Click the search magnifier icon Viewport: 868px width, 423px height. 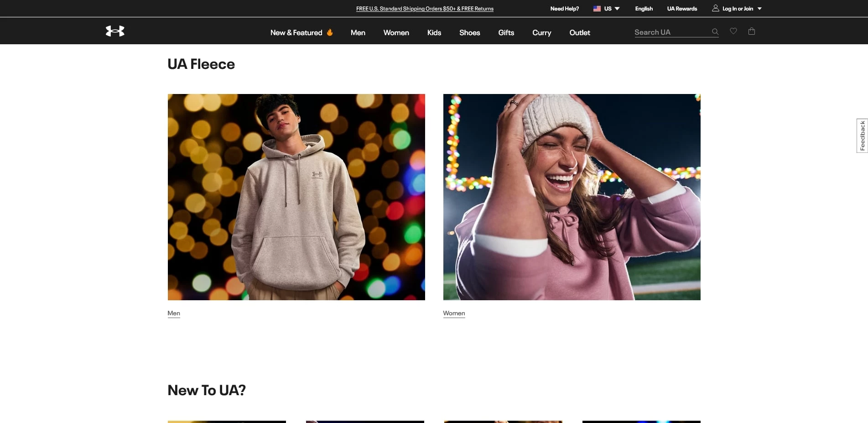tap(715, 32)
